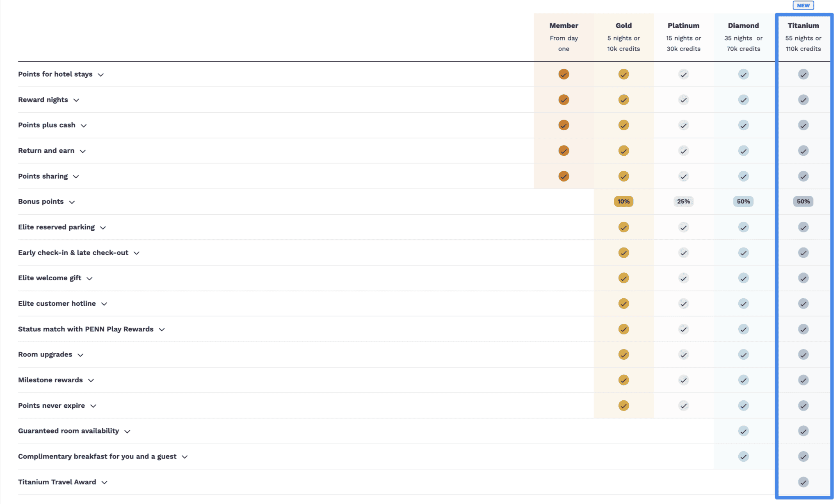Click the Diamond checkmark for Complimentary breakfast

point(743,456)
